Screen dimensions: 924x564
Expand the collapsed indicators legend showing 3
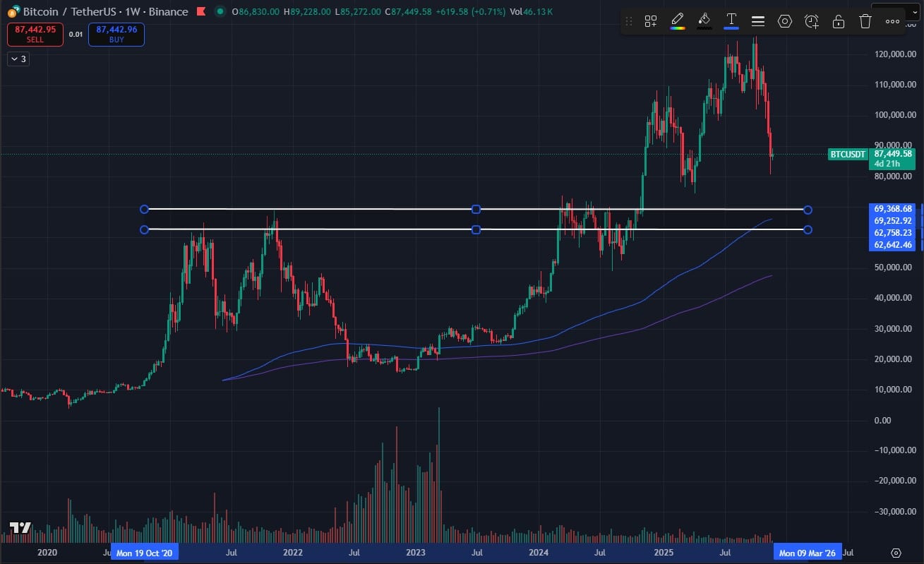tap(18, 59)
